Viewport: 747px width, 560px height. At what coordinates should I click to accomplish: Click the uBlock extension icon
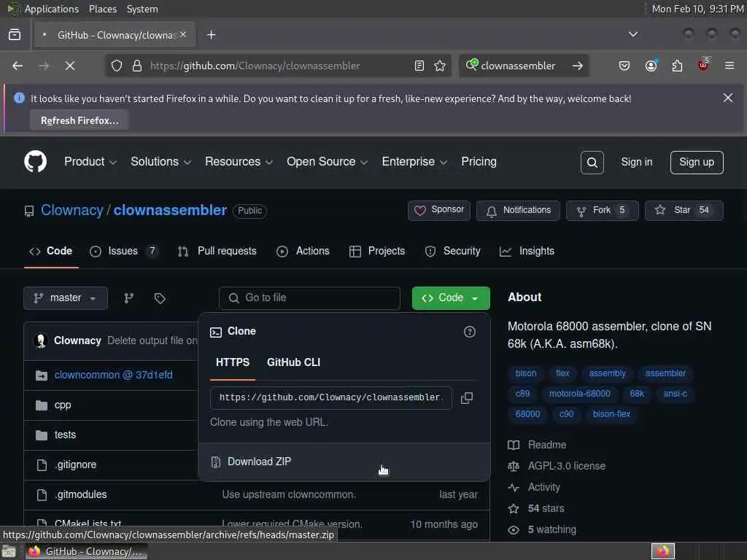(703, 66)
